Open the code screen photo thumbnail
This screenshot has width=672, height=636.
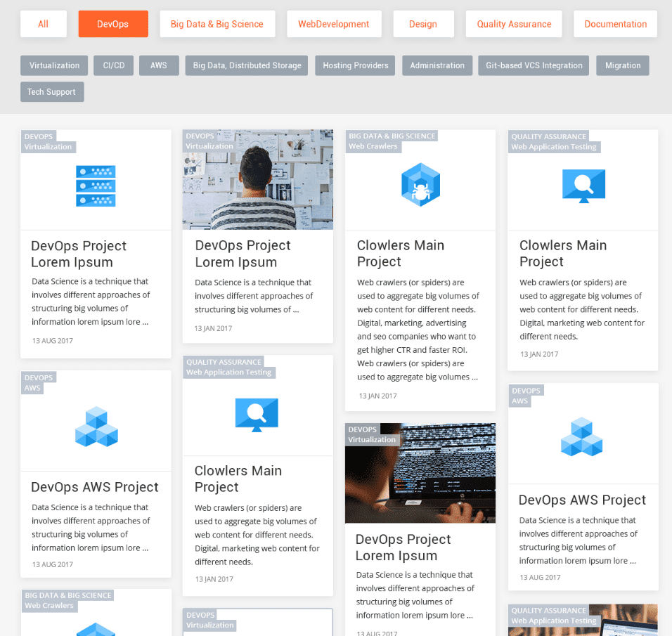point(420,473)
